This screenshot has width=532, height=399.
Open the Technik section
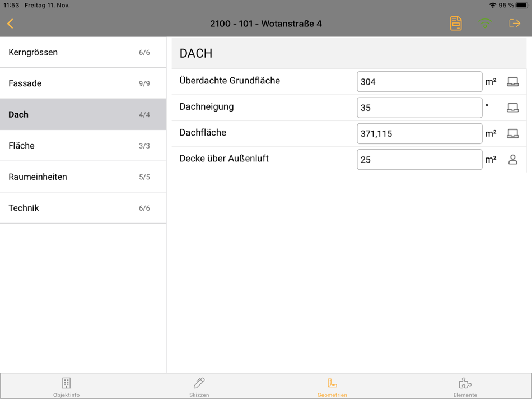tap(83, 207)
